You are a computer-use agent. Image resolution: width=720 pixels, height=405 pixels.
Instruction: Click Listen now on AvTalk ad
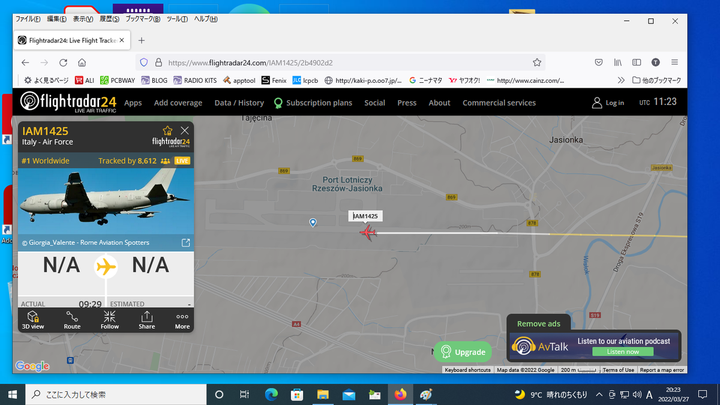pos(623,352)
